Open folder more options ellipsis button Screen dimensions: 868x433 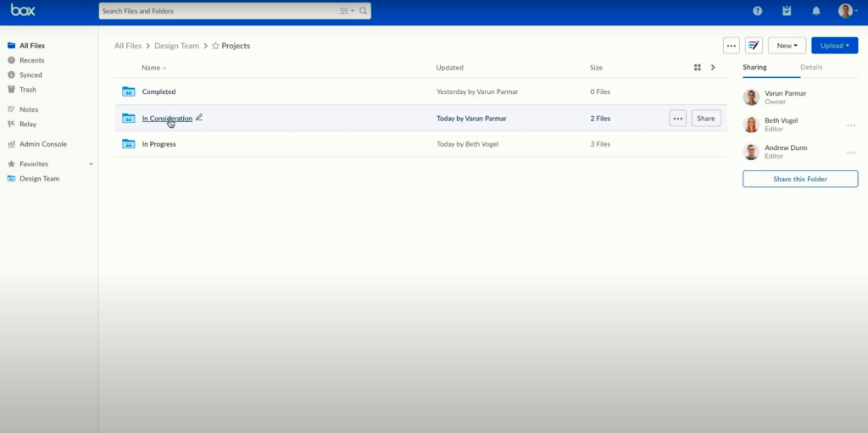click(x=732, y=46)
